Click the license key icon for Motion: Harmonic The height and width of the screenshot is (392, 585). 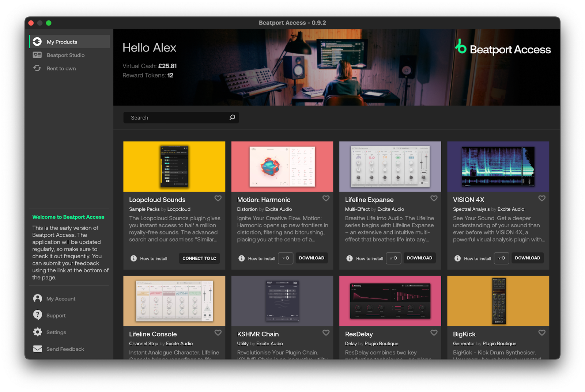point(286,258)
